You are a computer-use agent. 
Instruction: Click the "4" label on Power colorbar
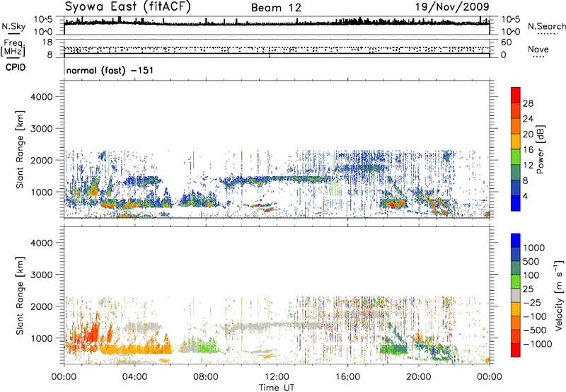pyautogui.click(x=526, y=196)
